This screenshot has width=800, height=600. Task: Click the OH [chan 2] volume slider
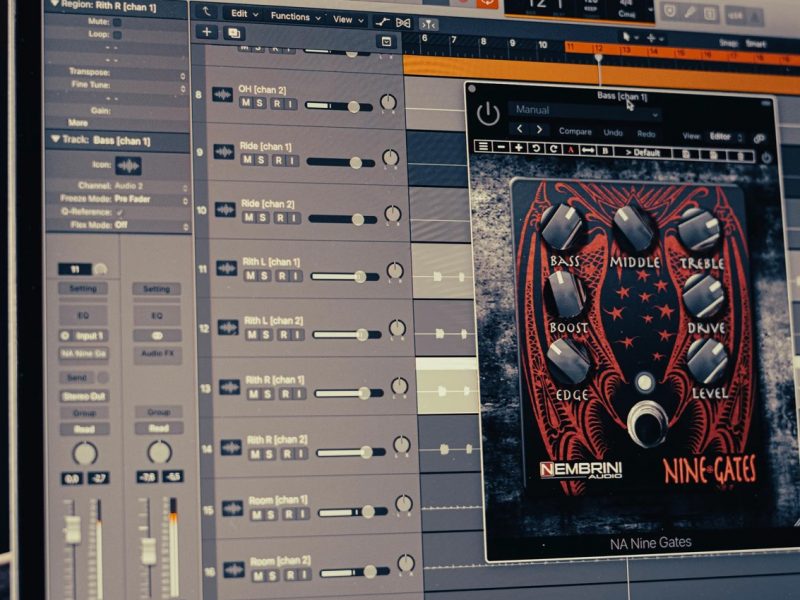[338, 106]
